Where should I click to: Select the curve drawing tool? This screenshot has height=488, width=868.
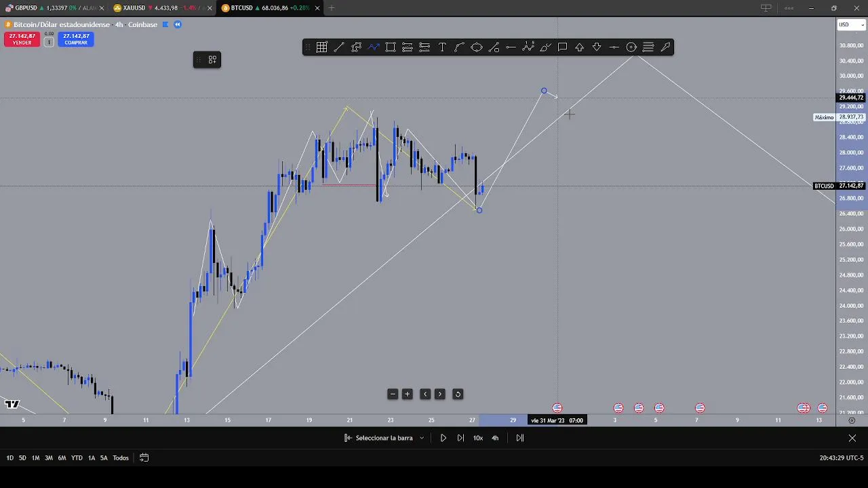point(459,47)
